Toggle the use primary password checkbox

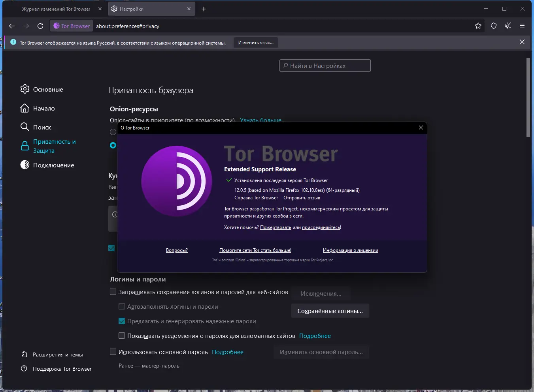113,352
